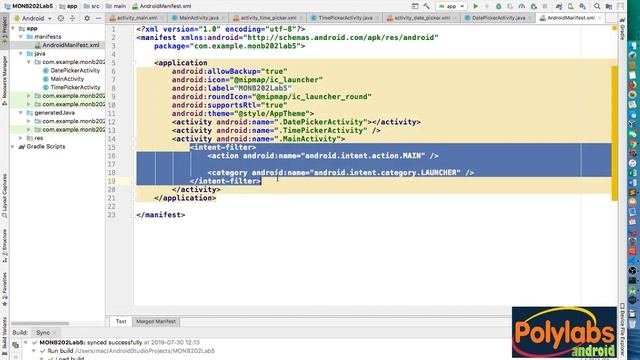Select the Text tab below editor
Screen dimensions: 640x360
[121, 322]
